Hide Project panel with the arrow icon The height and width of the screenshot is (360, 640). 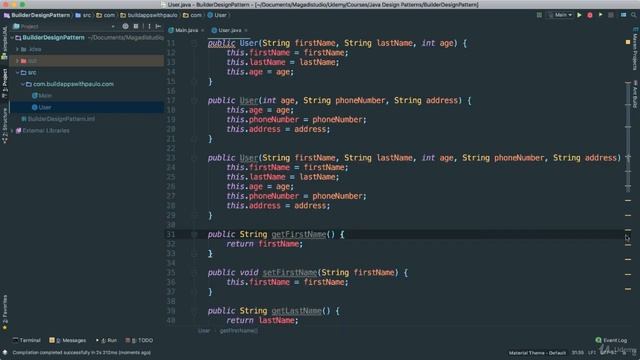click(158, 26)
